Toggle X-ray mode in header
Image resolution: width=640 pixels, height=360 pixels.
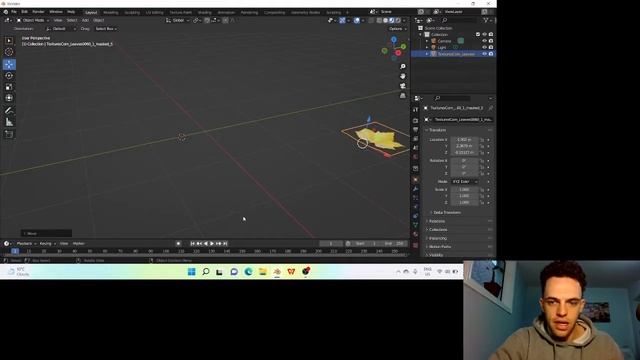[x=371, y=20]
